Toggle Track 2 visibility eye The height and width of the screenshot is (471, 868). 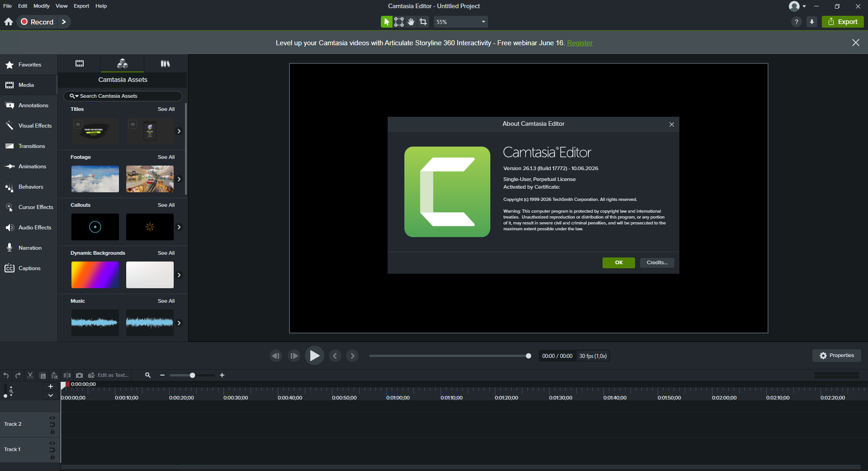[x=52, y=418]
